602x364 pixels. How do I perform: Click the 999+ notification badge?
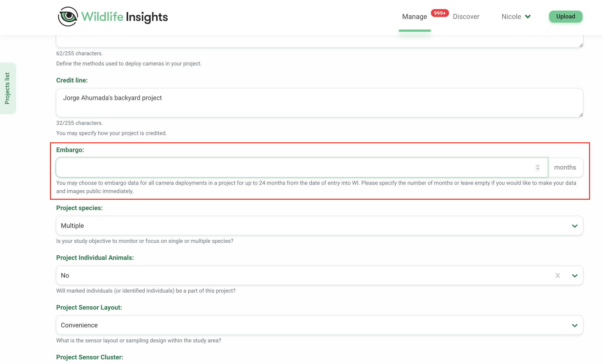(x=440, y=13)
